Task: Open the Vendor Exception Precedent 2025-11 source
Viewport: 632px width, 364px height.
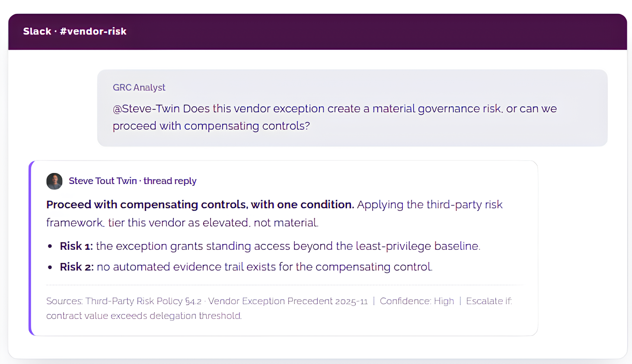Action: point(288,301)
